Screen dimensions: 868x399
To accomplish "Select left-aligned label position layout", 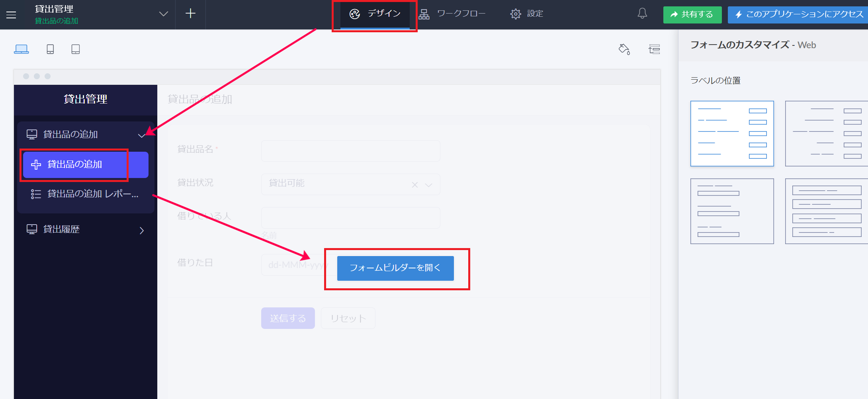I will [x=732, y=133].
